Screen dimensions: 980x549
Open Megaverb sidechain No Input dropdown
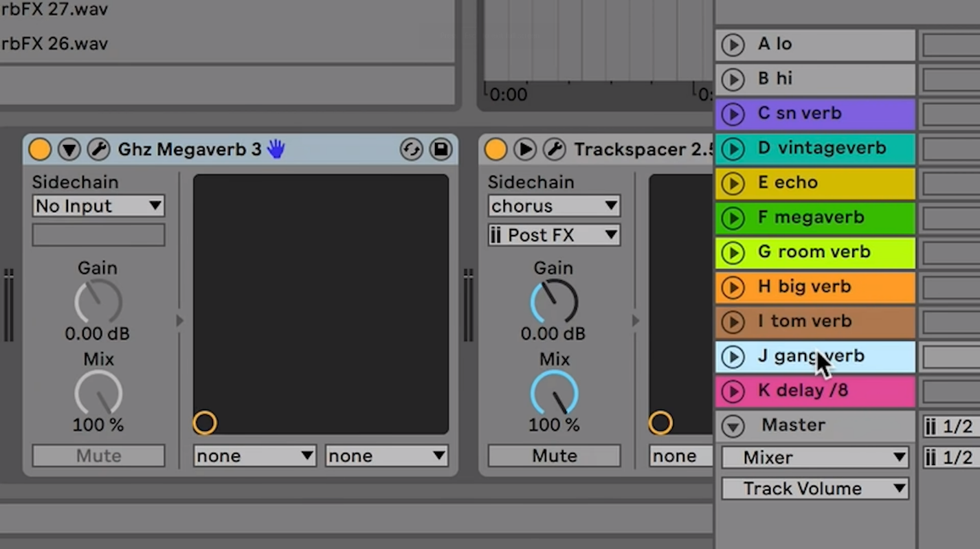point(98,205)
